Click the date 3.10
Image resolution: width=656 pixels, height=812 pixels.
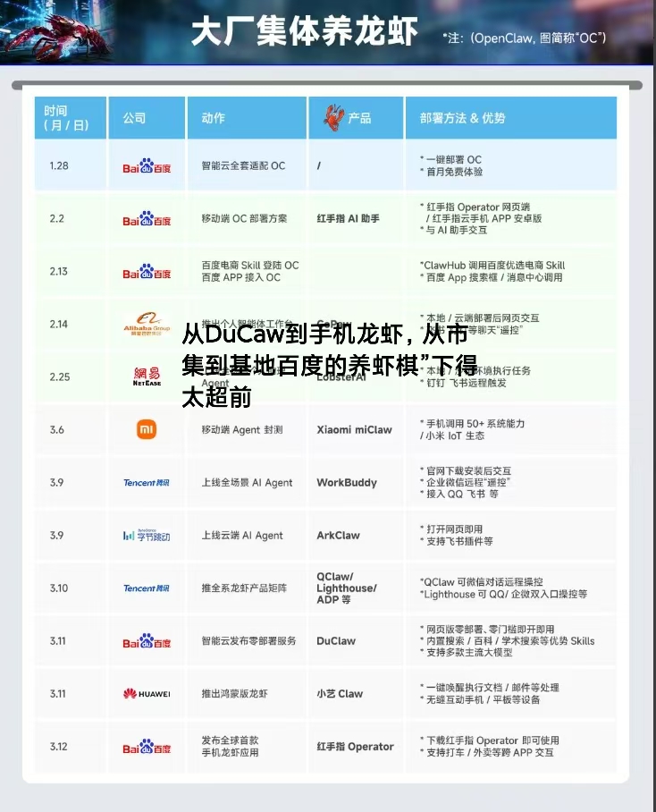(x=59, y=588)
